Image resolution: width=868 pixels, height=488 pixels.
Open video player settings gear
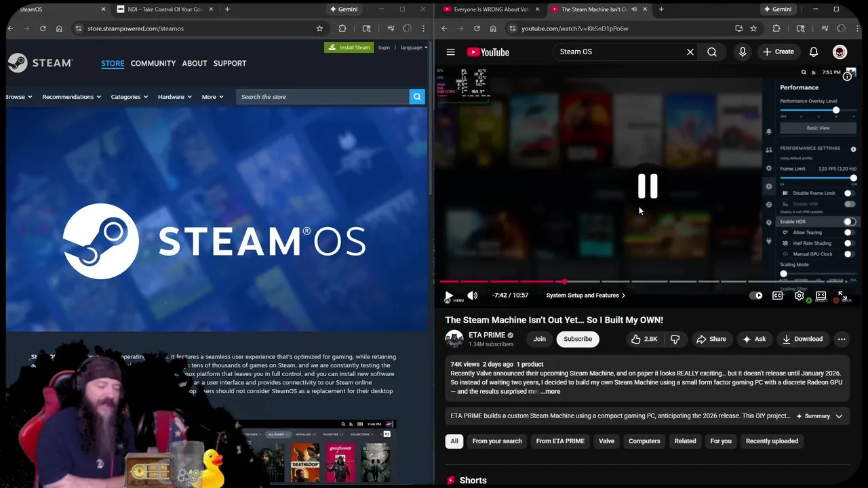(x=800, y=296)
